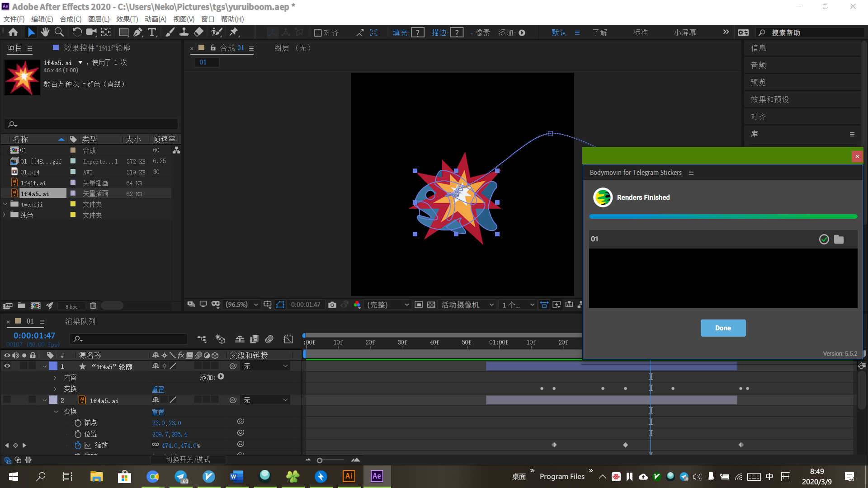Toggle the scale stopwatch on 缩放 property
This screenshot has height=488, width=868.
(78, 446)
